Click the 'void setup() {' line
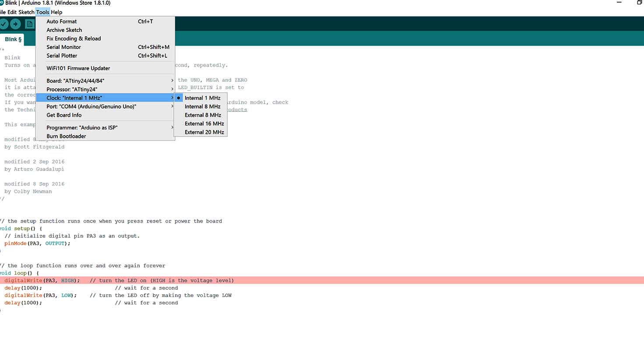The width and height of the screenshot is (644, 339). [x=21, y=228]
